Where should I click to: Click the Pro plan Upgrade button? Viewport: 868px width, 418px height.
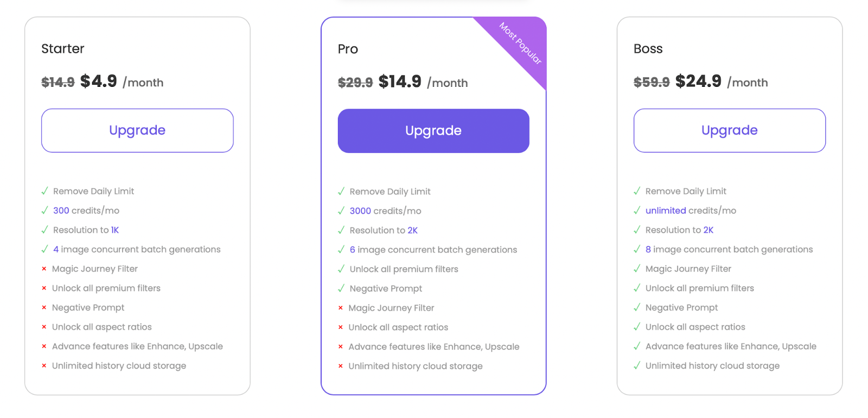click(x=433, y=131)
